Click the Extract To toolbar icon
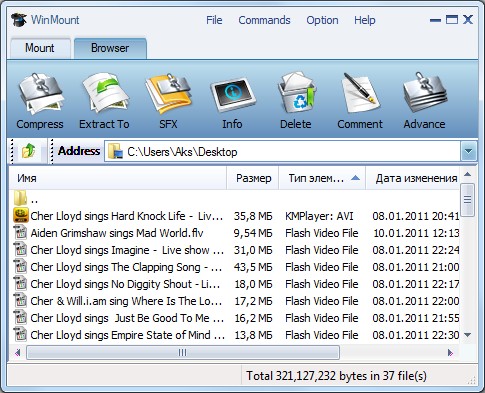Image resolution: width=485 pixels, height=393 pixels. pyautogui.click(x=105, y=93)
